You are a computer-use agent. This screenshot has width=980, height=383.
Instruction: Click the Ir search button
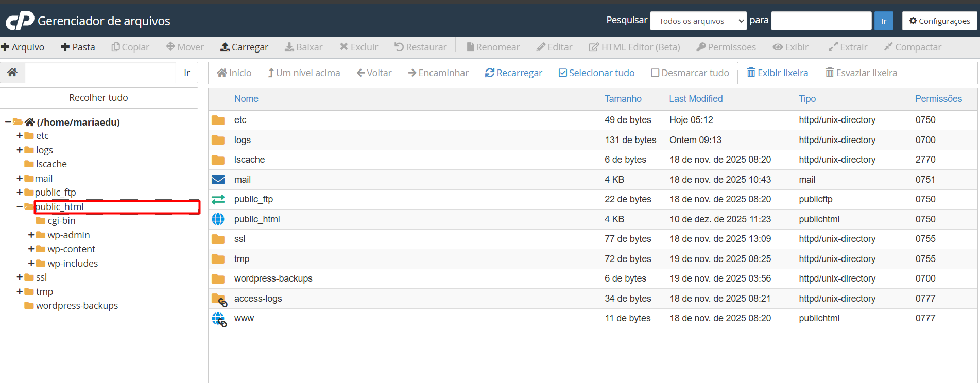click(884, 21)
